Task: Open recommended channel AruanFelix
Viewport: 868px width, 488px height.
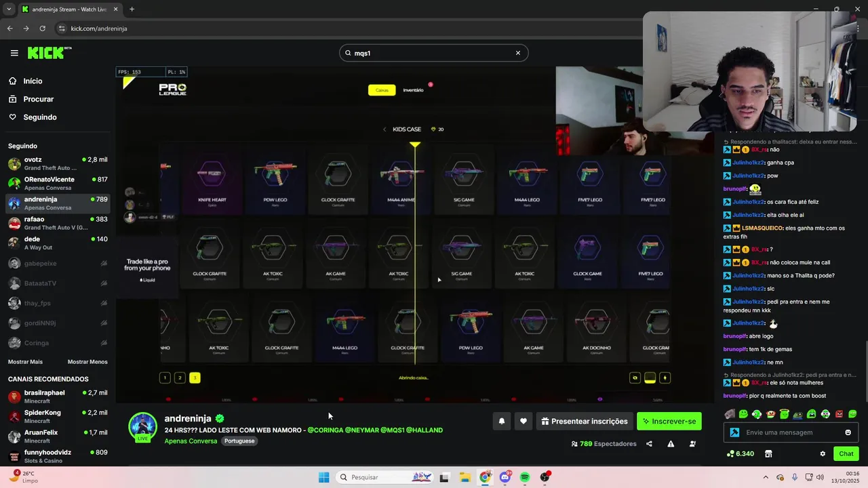Action: (58, 436)
